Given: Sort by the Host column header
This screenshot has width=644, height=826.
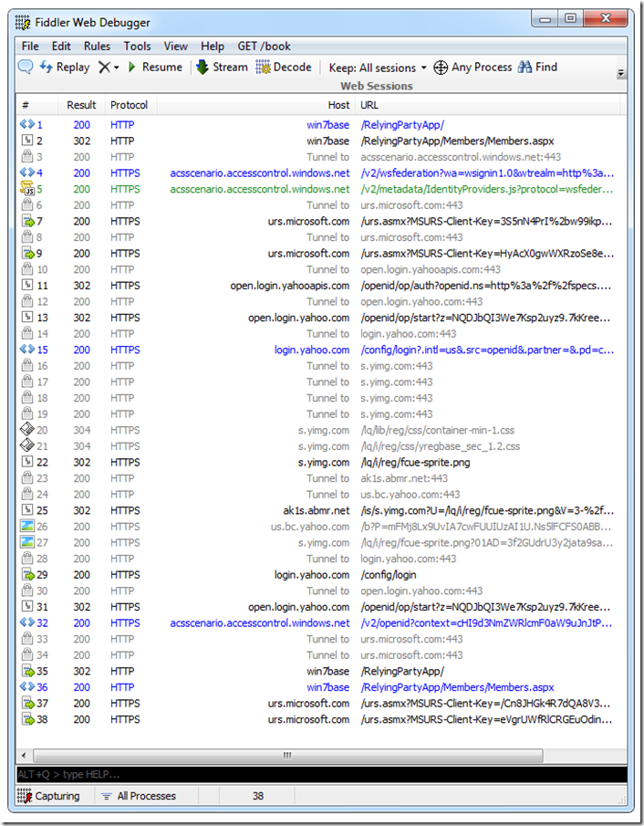Looking at the screenshot, I should [x=256, y=105].
